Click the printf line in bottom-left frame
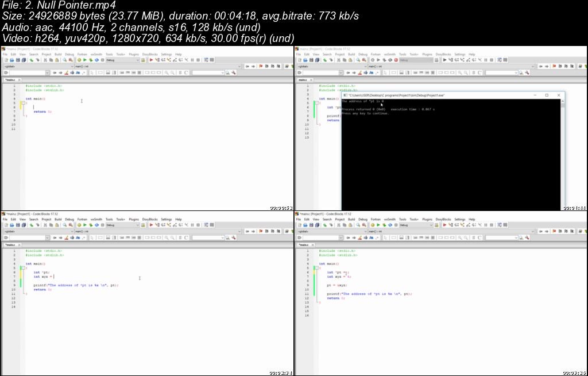 click(76, 285)
